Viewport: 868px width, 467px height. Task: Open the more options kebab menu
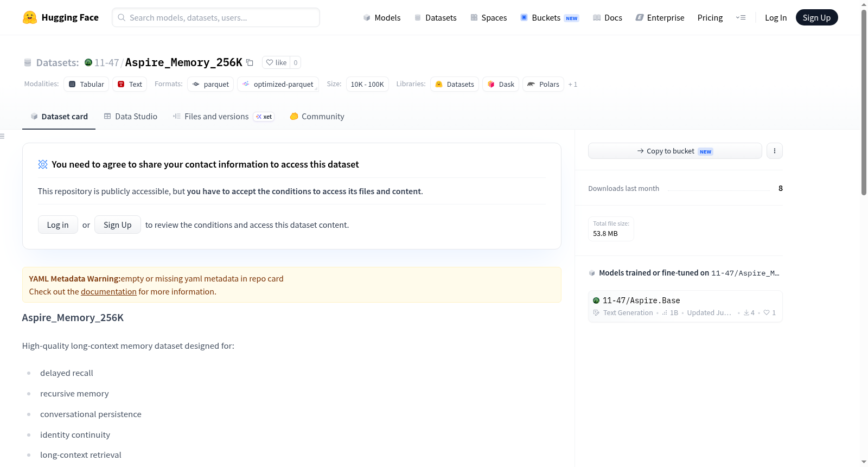point(775,151)
